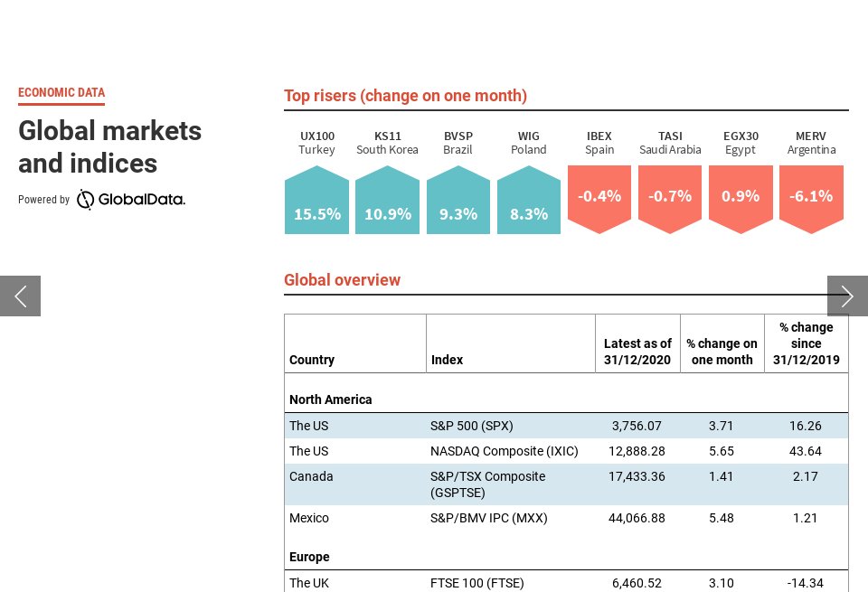Click the Country column header

(312, 360)
